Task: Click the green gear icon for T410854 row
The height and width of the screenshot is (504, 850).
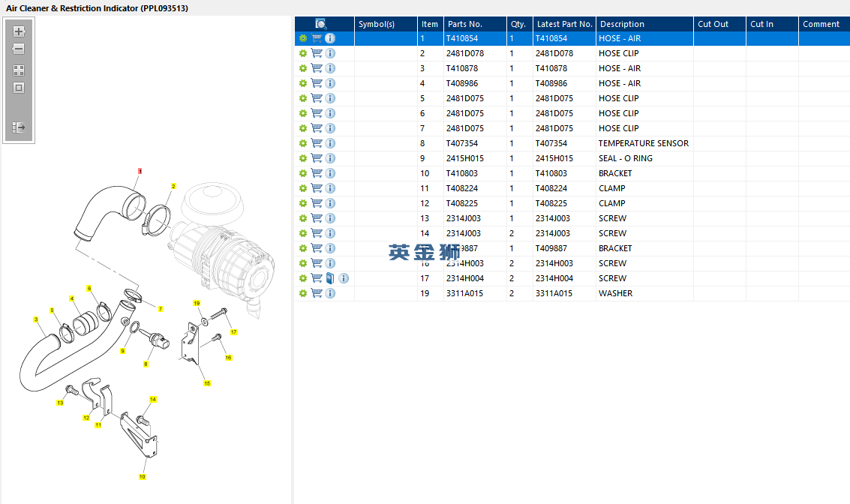Action: click(x=303, y=38)
